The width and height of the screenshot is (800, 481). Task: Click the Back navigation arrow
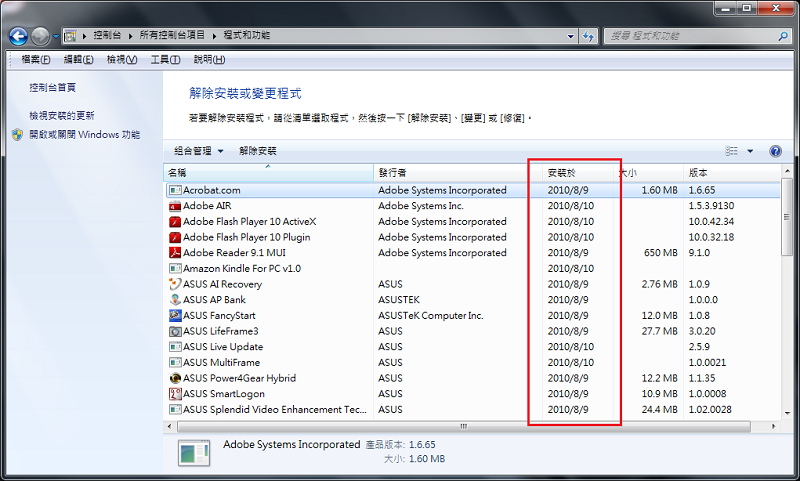(18, 36)
